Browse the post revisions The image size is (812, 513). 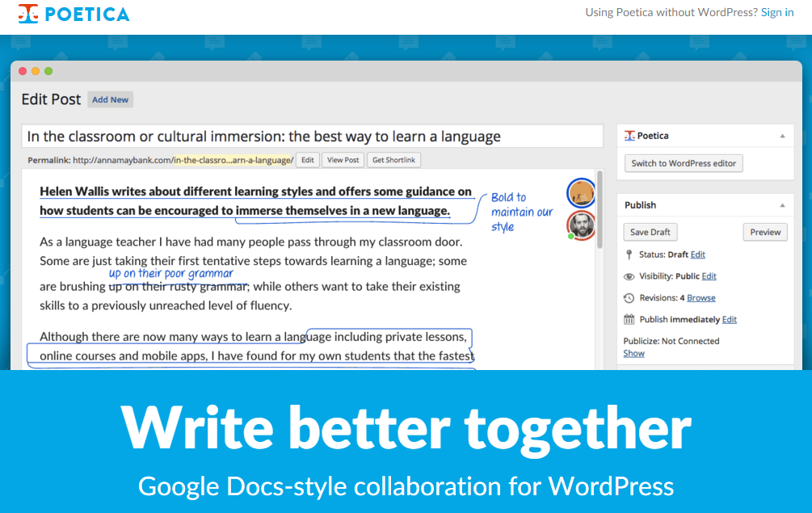[701, 298]
